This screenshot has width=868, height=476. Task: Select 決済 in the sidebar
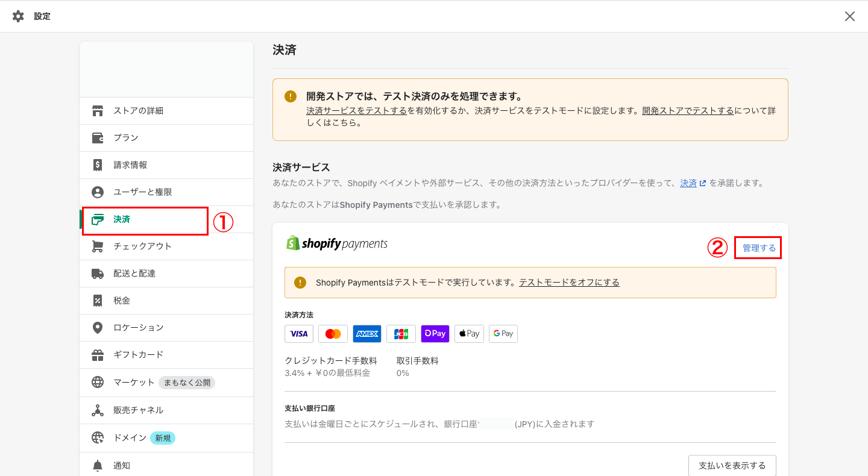tap(166, 219)
